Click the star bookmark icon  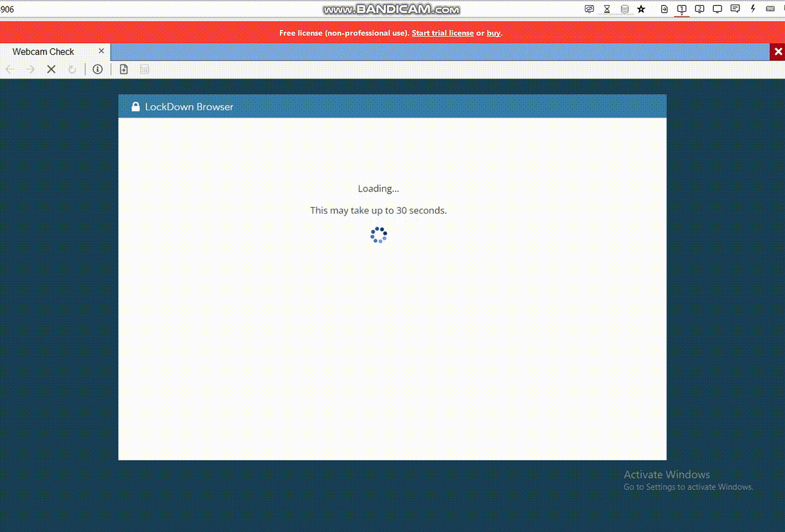point(640,8)
